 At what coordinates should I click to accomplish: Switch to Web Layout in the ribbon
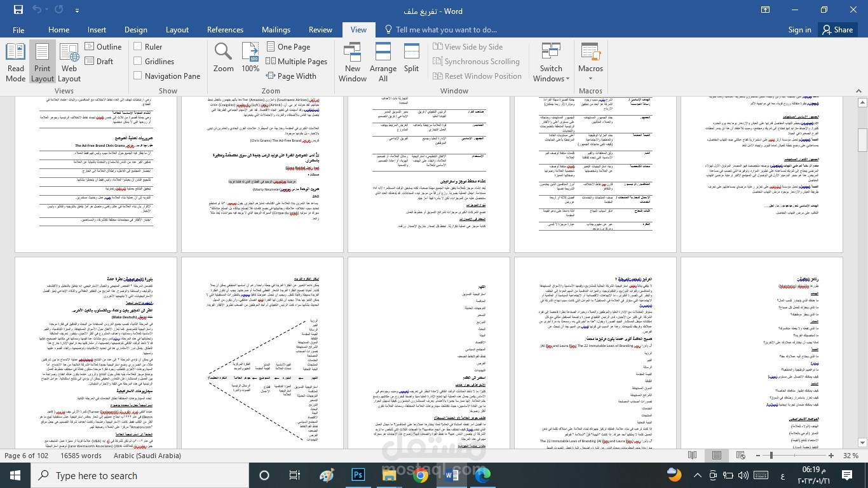tap(69, 62)
